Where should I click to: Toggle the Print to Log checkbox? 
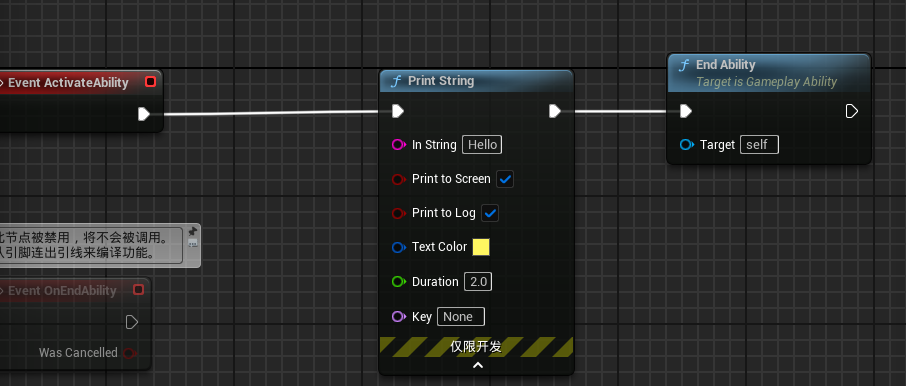tap(490, 213)
